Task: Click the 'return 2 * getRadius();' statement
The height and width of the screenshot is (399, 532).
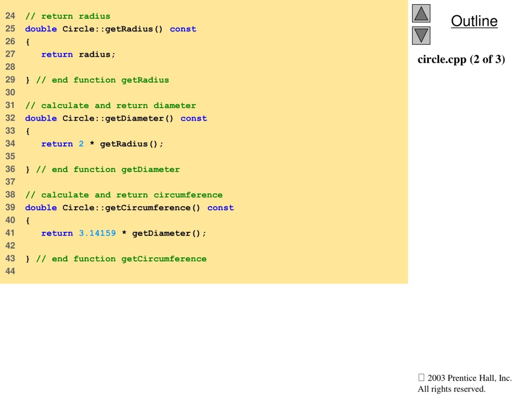Action: pos(102,144)
